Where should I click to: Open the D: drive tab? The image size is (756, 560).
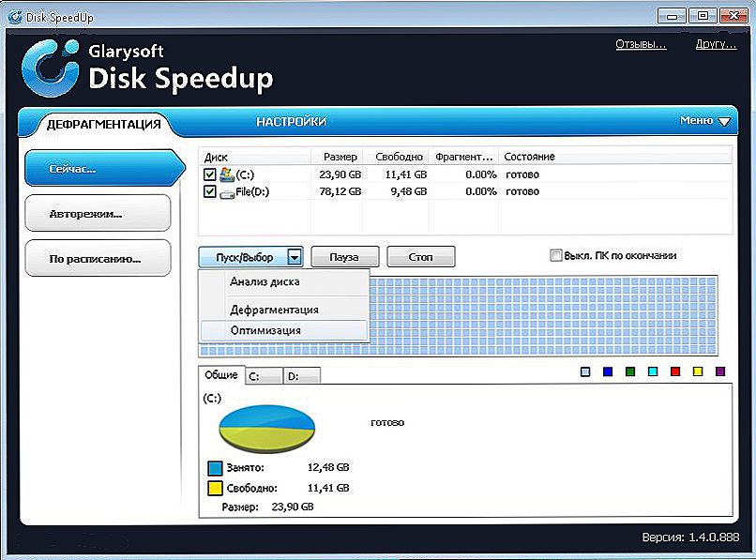click(x=302, y=376)
